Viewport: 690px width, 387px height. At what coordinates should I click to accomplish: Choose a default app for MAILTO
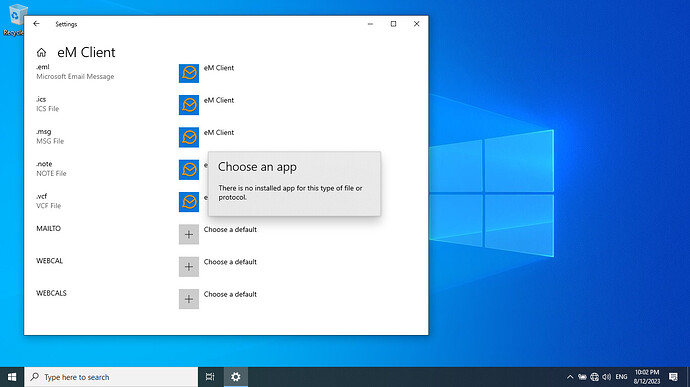[230, 229]
